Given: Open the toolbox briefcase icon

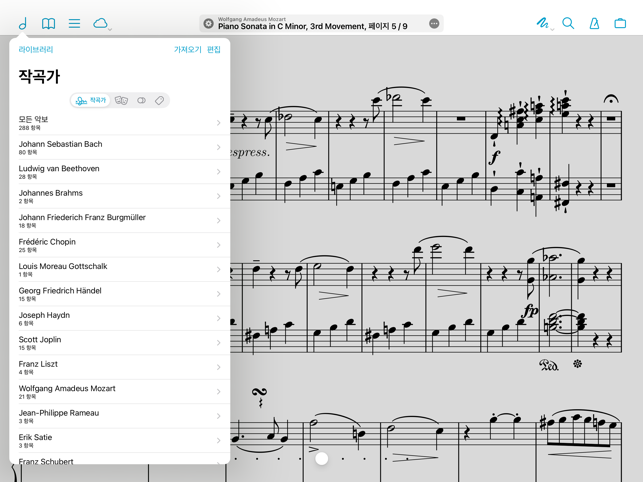Looking at the screenshot, I should point(620,23).
